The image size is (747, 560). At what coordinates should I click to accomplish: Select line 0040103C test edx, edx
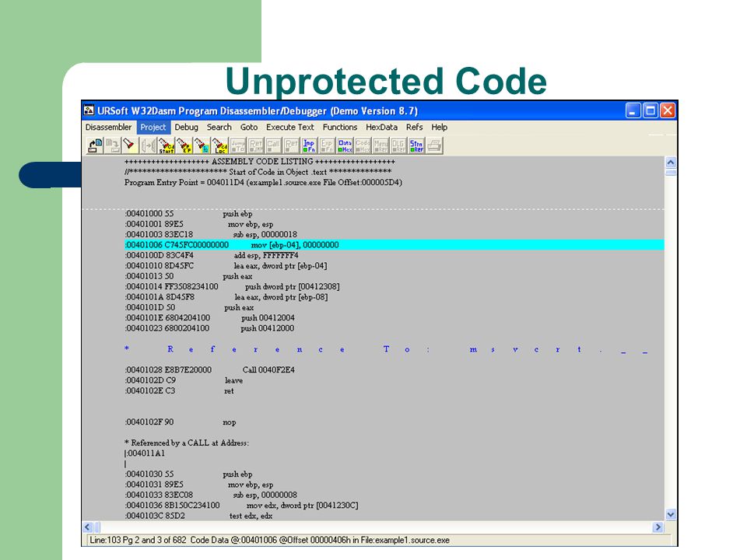[198, 516]
